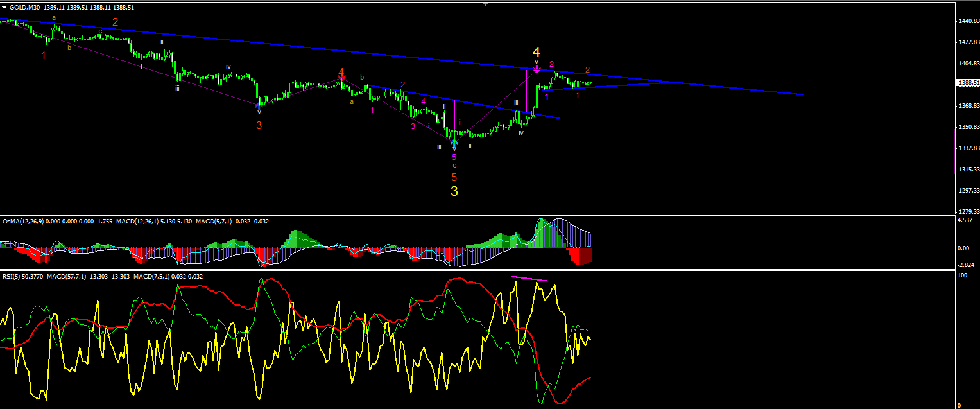Select the large yellow 4 wave label
The height and width of the screenshot is (409, 980).
pos(537,52)
